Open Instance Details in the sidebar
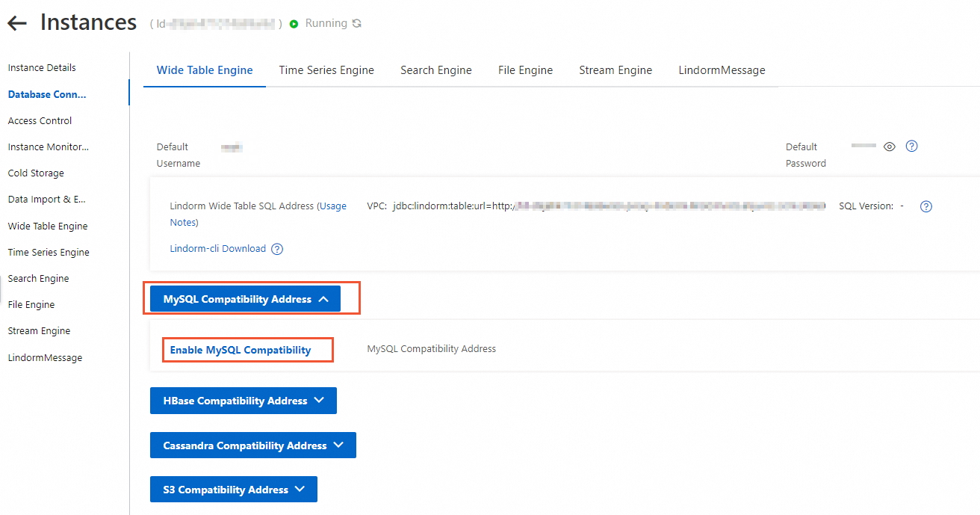 pos(42,67)
